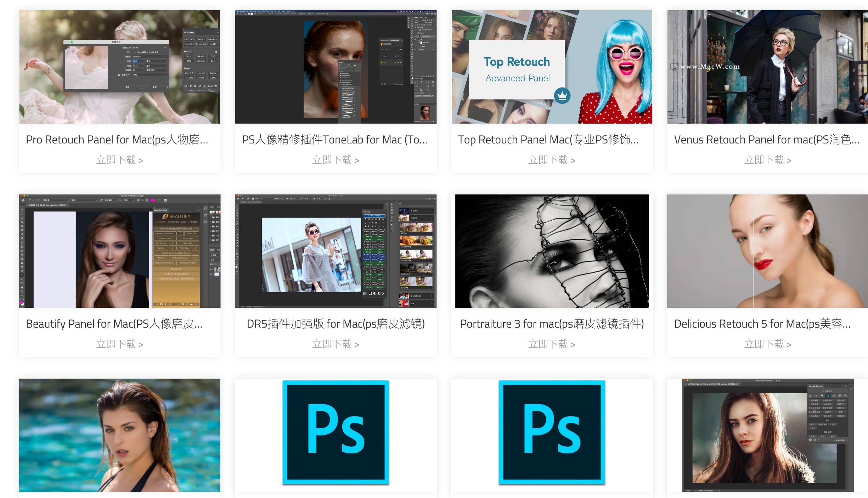Open the Beautify Panel screenshot thumbnail

(x=119, y=251)
